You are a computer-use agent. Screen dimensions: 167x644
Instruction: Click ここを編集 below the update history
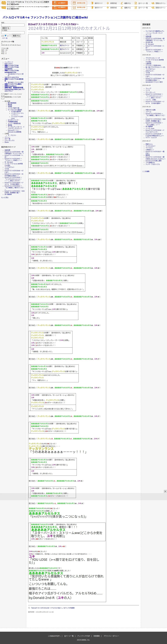pos(146,172)
